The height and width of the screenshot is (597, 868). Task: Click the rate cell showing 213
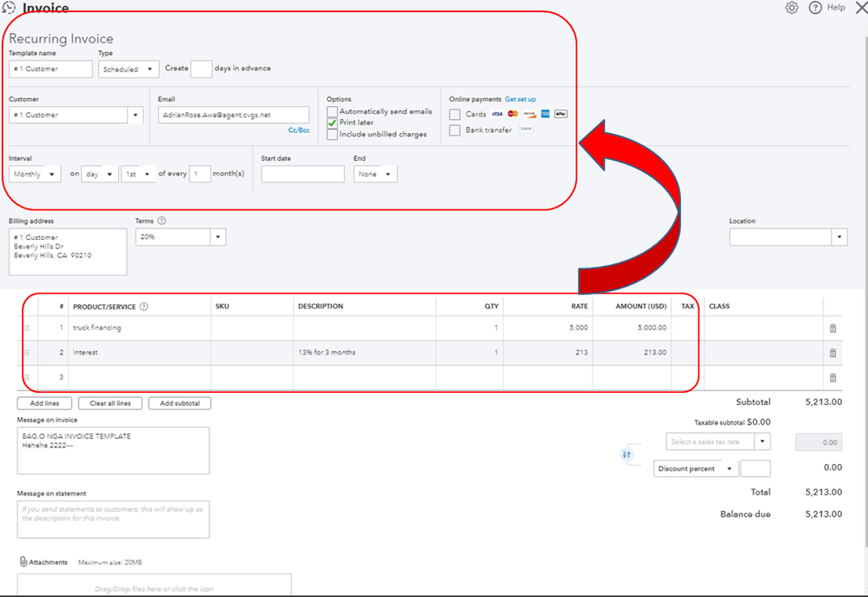click(x=548, y=353)
